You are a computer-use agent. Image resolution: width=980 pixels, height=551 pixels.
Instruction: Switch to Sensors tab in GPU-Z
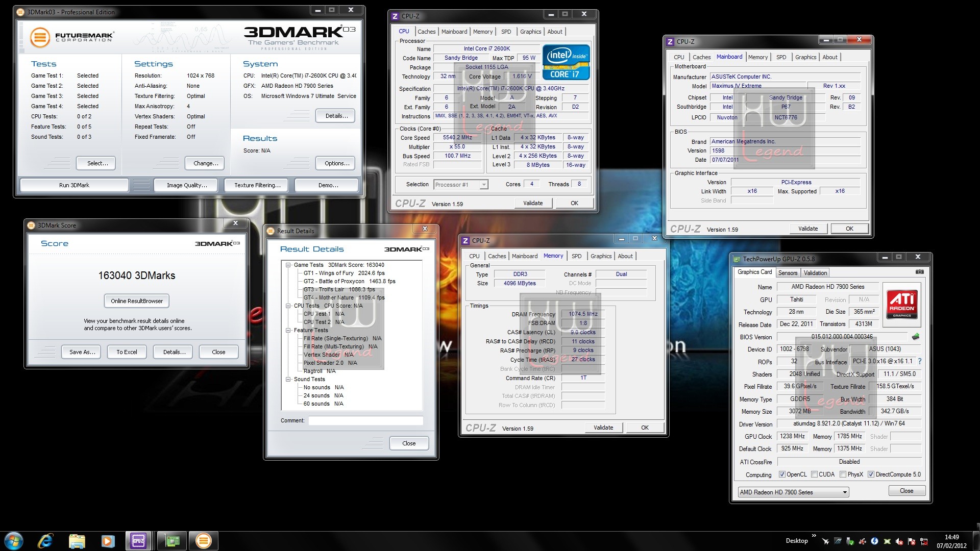click(788, 273)
